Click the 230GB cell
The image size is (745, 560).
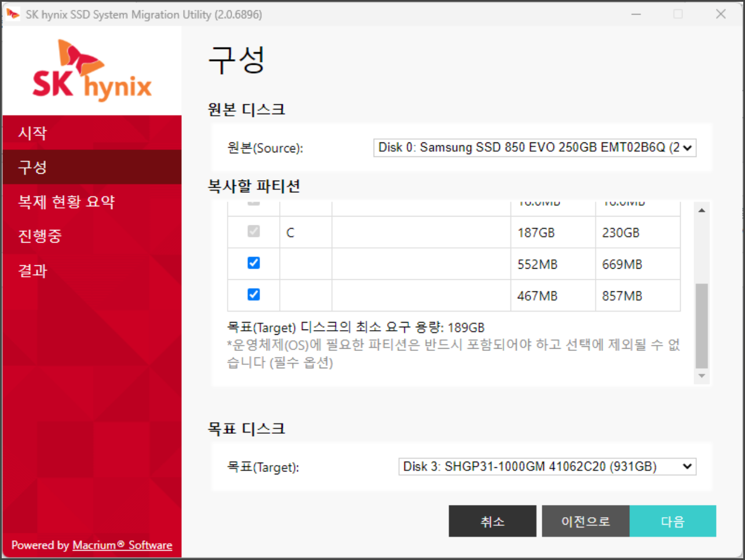click(x=638, y=233)
